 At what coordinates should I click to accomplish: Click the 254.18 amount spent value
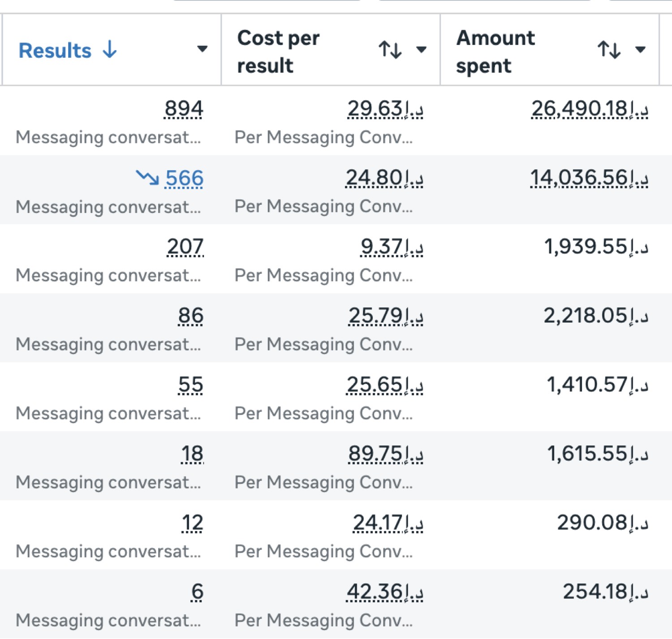(606, 592)
